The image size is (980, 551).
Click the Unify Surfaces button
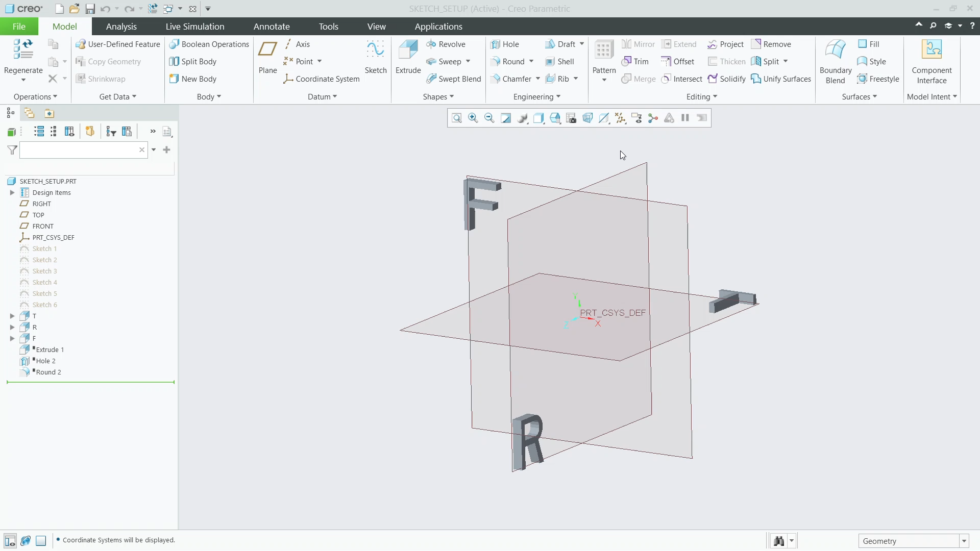point(781,79)
